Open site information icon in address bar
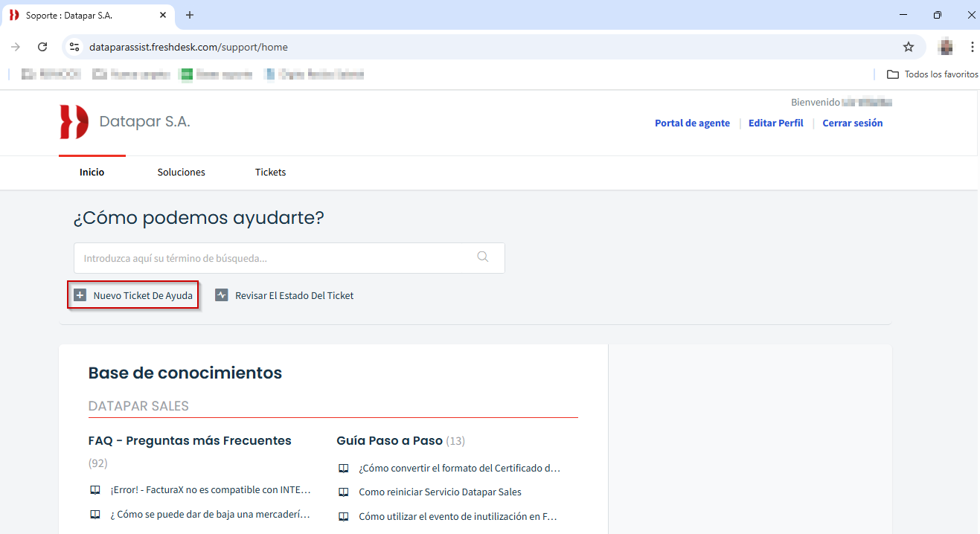Screen dimensions: 980x534 [x=74, y=47]
